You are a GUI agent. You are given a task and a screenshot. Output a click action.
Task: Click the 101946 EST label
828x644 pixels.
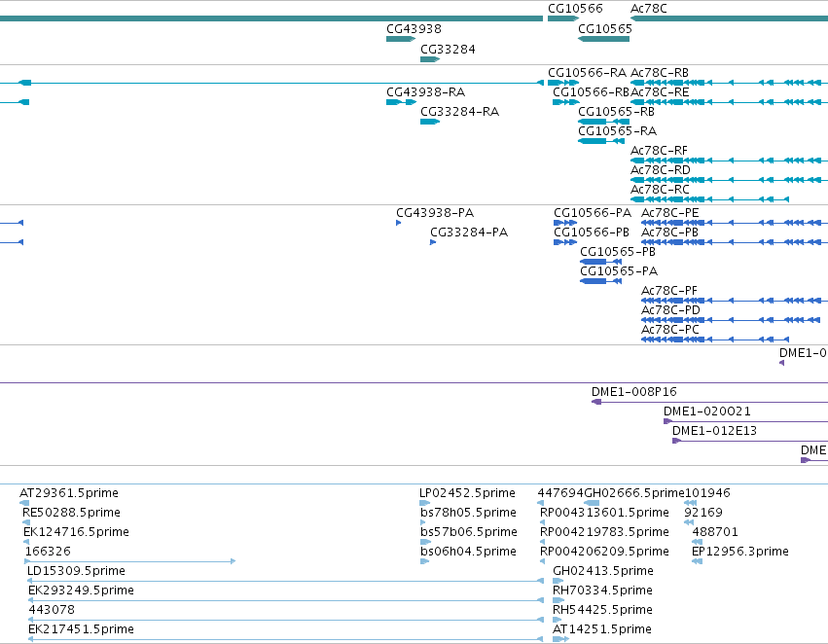coord(707,493)
